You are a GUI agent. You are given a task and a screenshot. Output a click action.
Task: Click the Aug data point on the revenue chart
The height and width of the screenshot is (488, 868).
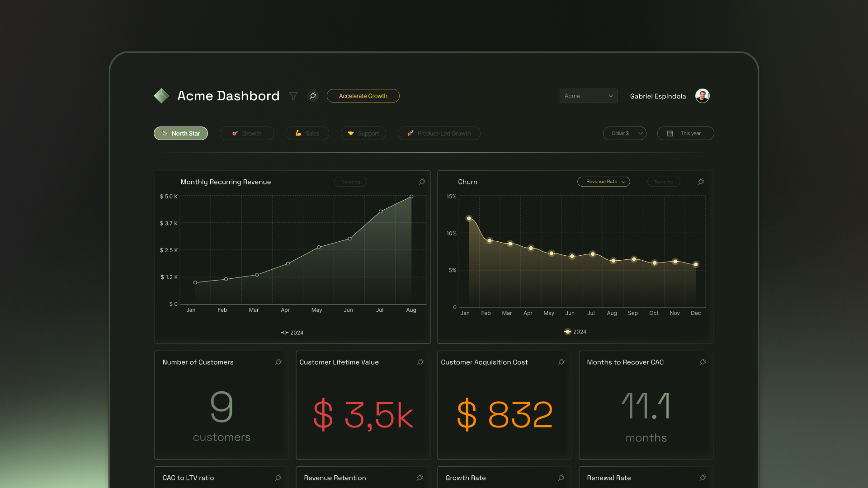(x=411, y=197)
